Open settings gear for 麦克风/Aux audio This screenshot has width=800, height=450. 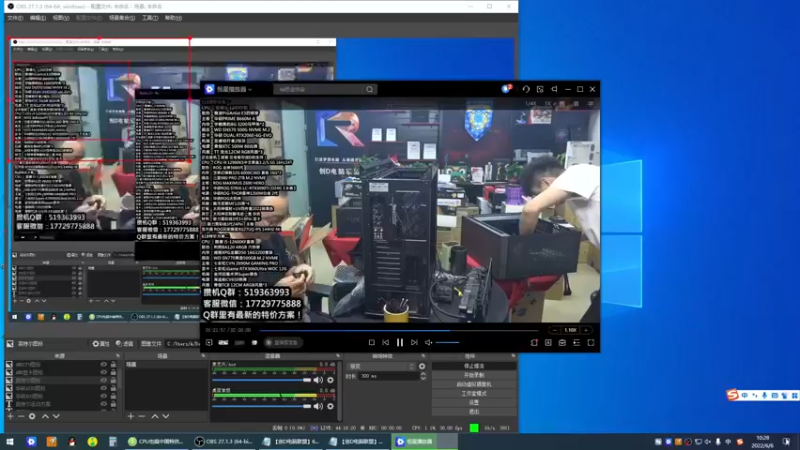tap(331, 380)
